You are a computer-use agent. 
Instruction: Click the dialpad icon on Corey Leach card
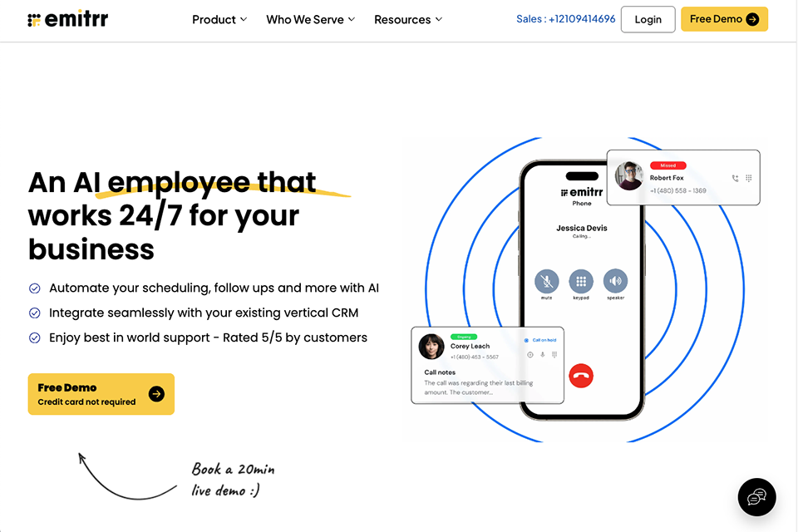[554, 354]
